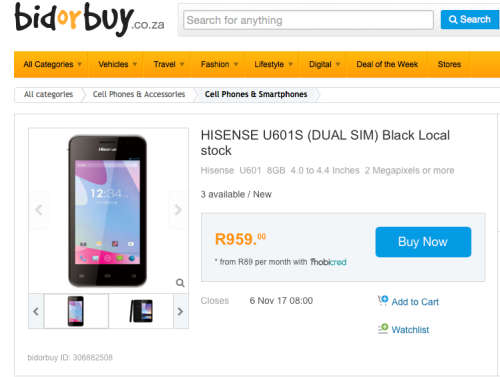This screenshot has height=377, width=500.
Task: Go to Deal of the Week
Action: point(387,64)
